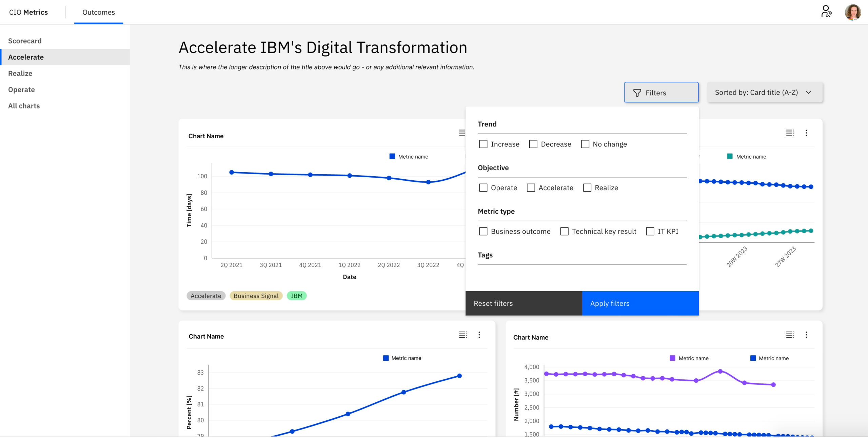Click the Chart Name title of Percent chart
The image size is (868, 438).
click(x=206, y=336)
